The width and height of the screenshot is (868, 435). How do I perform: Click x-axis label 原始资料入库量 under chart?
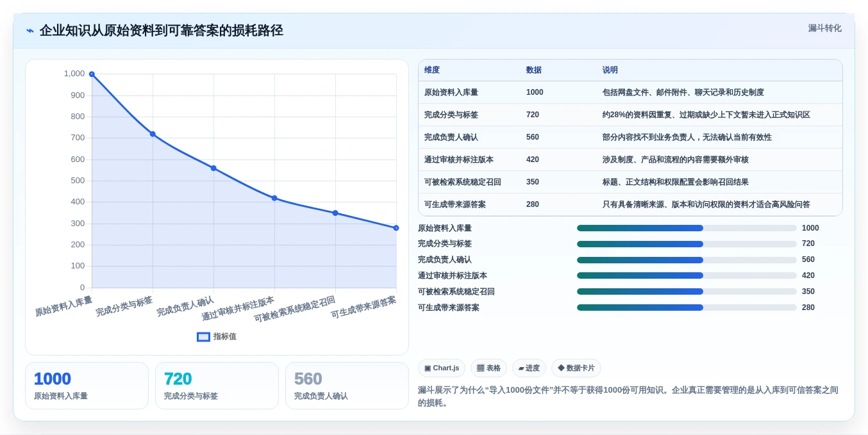pos(63,306)
